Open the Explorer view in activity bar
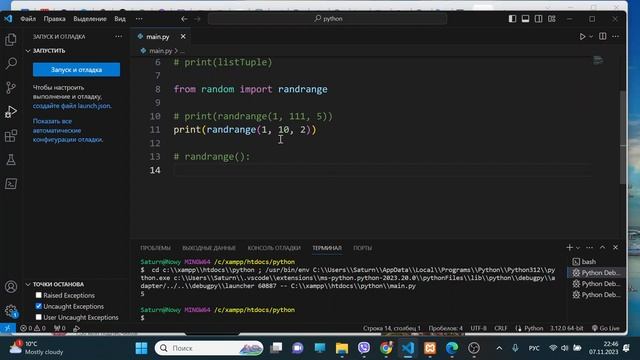 click(11, 40)
